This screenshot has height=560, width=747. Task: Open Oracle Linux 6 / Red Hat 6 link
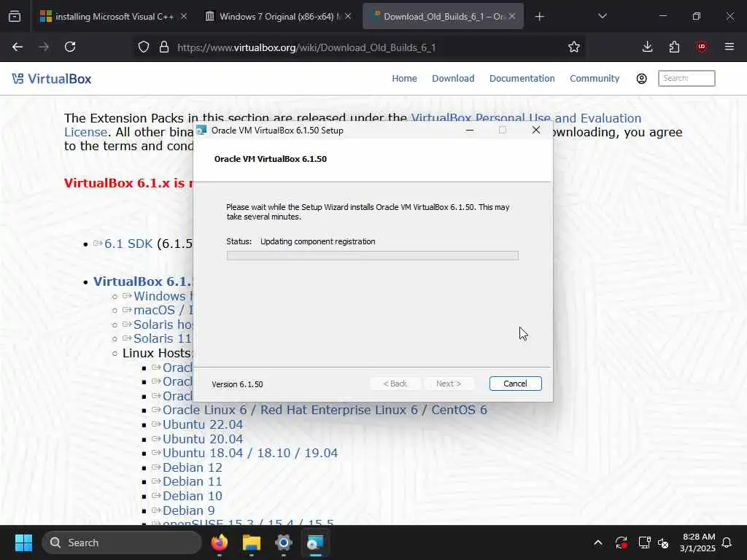pyautogui.click(x=325, y=410)
